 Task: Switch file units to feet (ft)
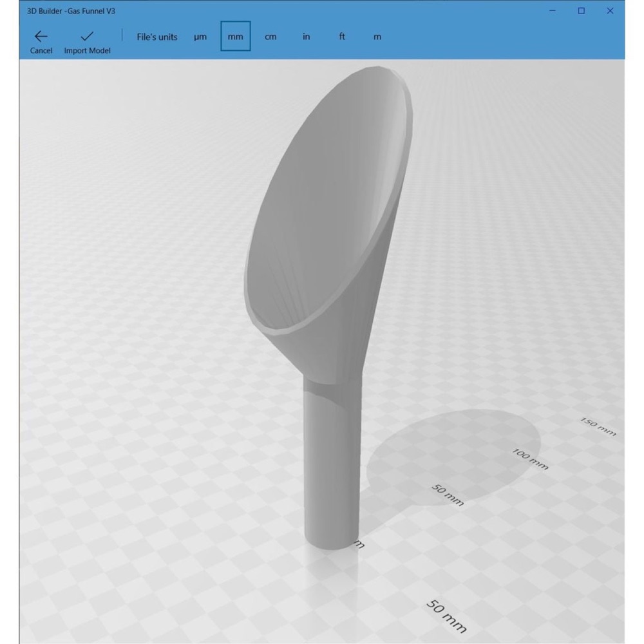pos(342,37)
